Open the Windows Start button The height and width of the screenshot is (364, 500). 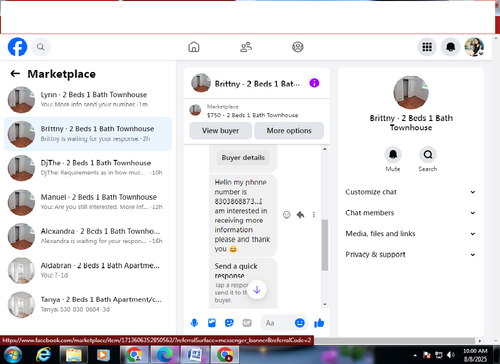pyautogui.click(x=12, y=355)
